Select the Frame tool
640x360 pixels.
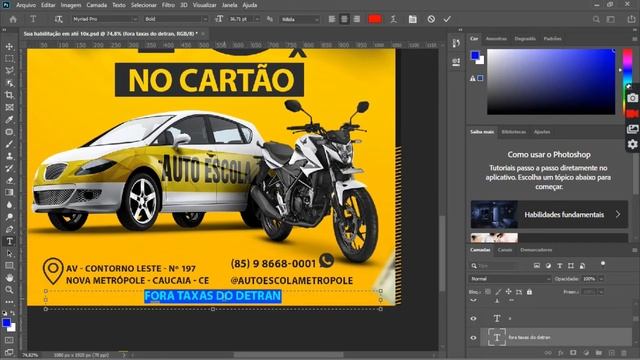[x=9, y=107]
